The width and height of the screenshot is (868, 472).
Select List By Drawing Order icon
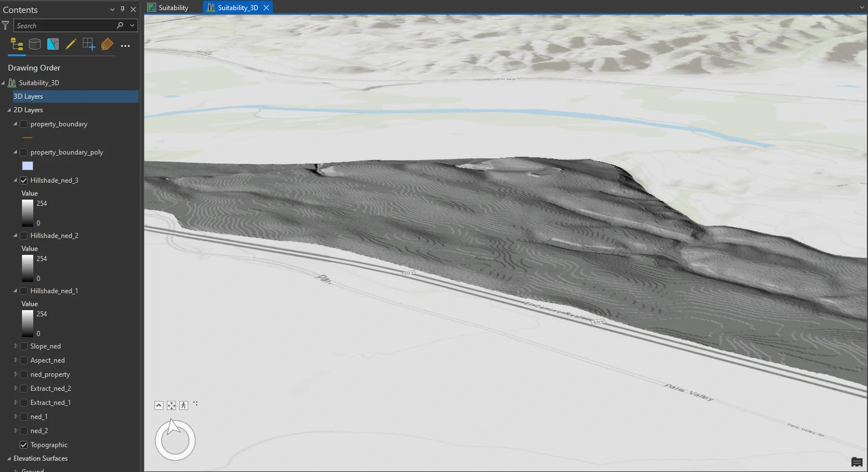pos(16,45)
